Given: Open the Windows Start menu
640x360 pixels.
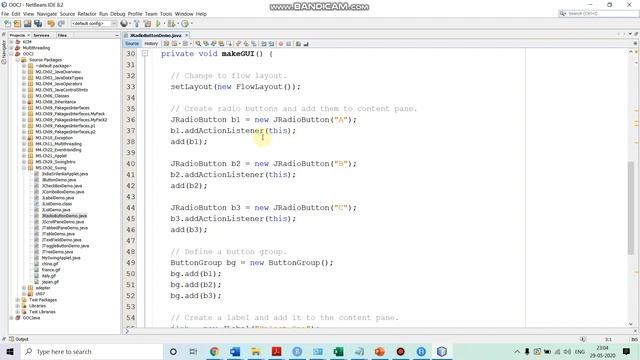Looking at the screenshot, I should tap(10, 351).
